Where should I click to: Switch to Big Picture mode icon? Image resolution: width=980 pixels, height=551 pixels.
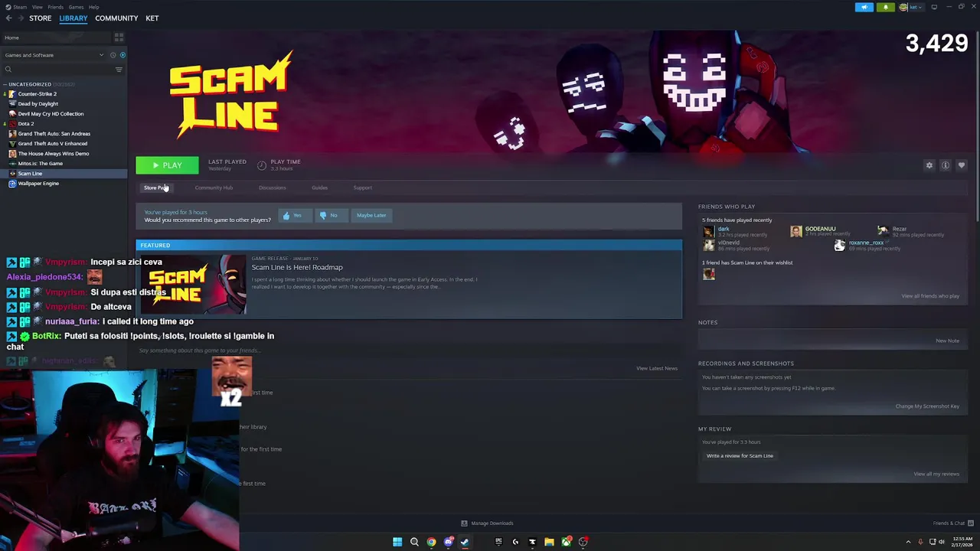point(934,8)
